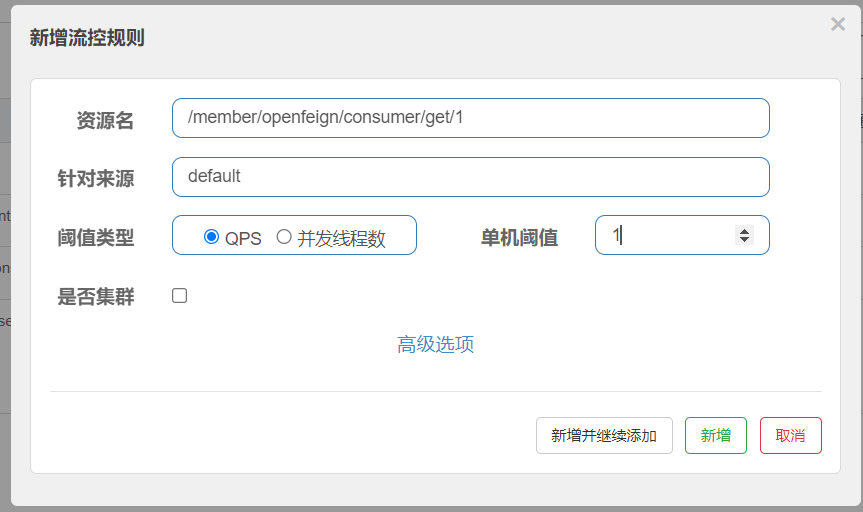Cancel with the red 取消 button

[790, 436]
